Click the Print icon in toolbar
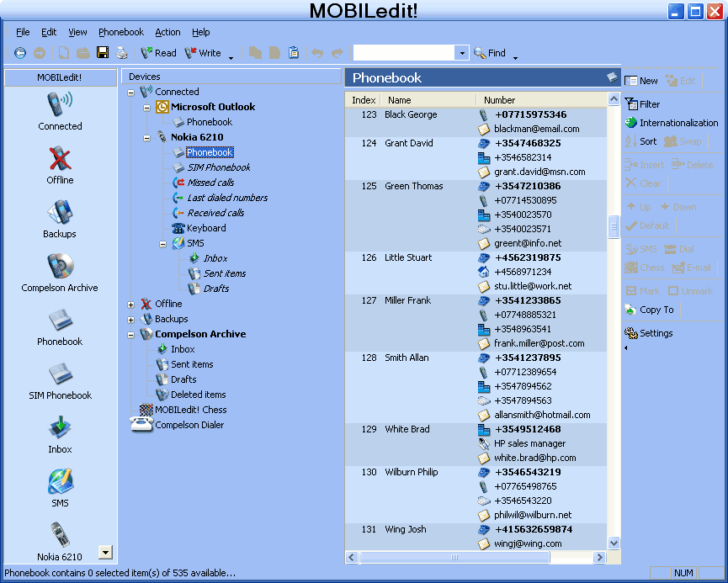 click(x=122, y=52)
